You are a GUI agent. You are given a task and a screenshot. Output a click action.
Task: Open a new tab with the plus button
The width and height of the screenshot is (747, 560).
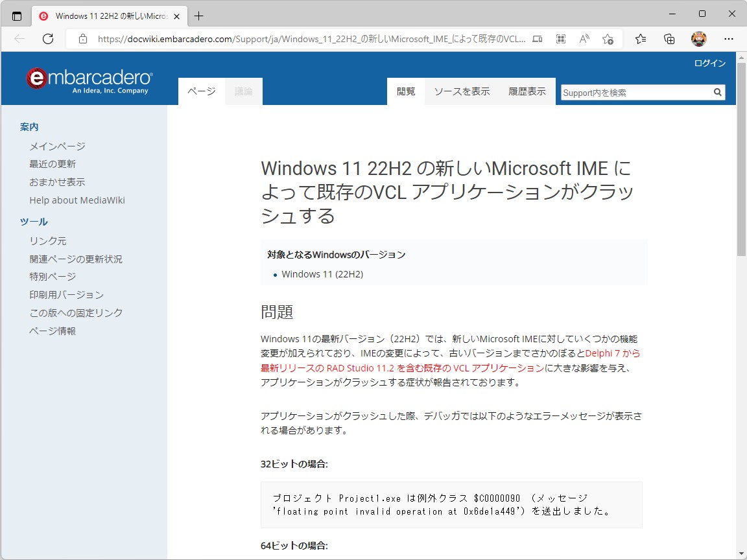point(199,16)
